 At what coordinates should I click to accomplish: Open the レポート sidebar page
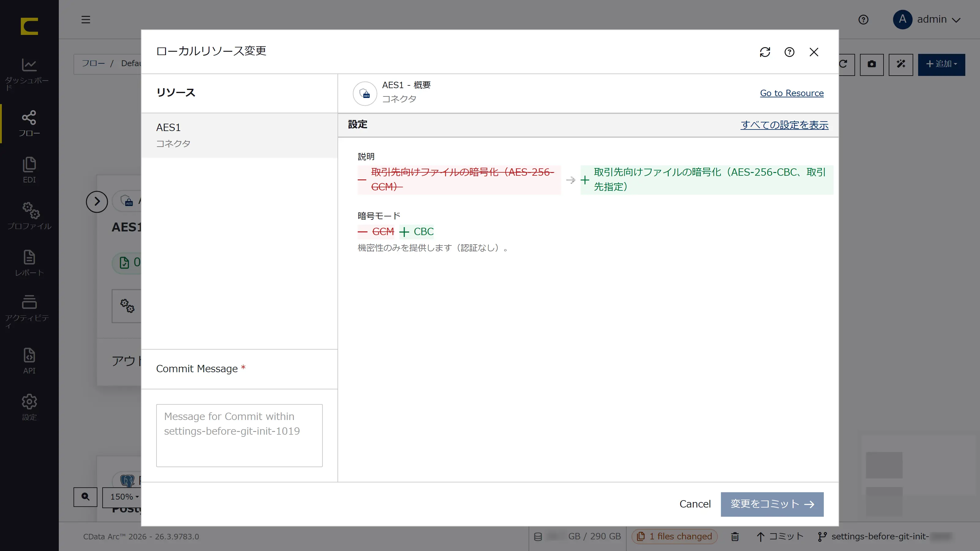tap(29, 263)
